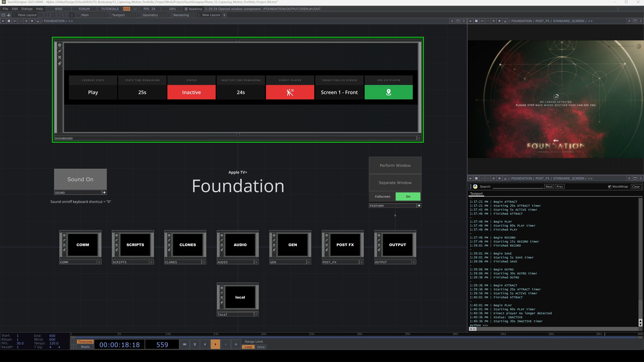Click timeline ruler at frame 301
This screenshot has height=362, width=644.
pyautogui.click(x=358, y=334)
